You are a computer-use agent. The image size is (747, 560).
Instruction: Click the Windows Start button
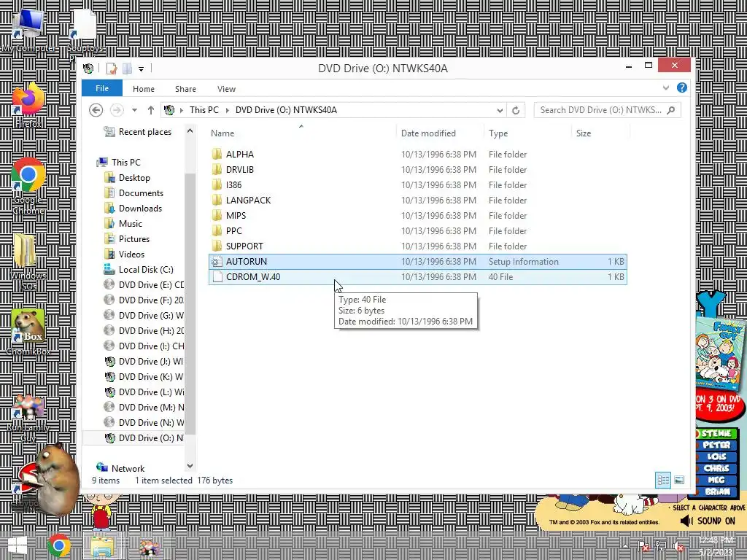click(x=18, y=545)
